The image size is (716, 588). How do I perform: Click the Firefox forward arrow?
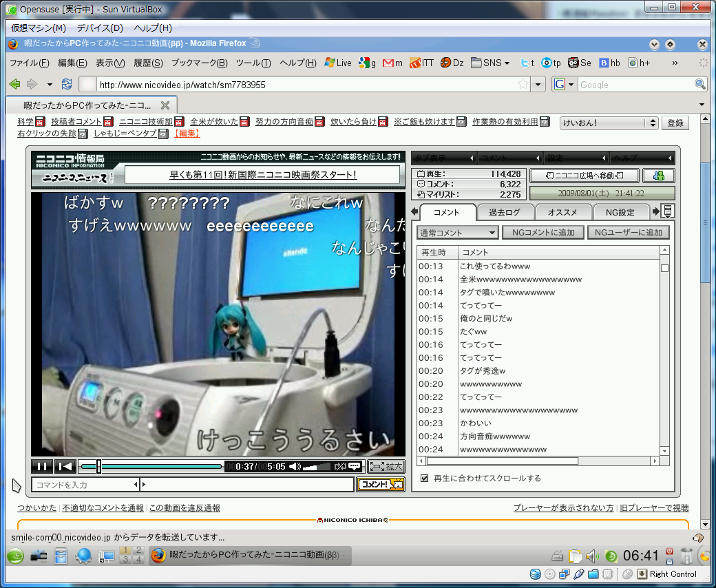[x=32, y=84]
